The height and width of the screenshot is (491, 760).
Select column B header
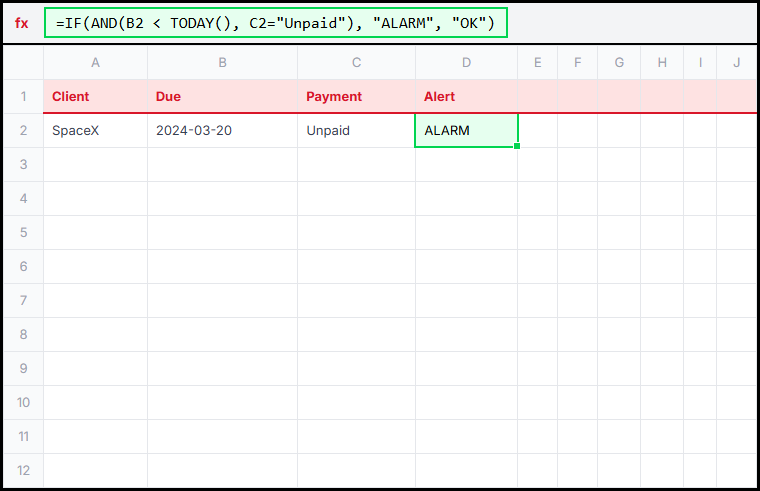(222, 63)
